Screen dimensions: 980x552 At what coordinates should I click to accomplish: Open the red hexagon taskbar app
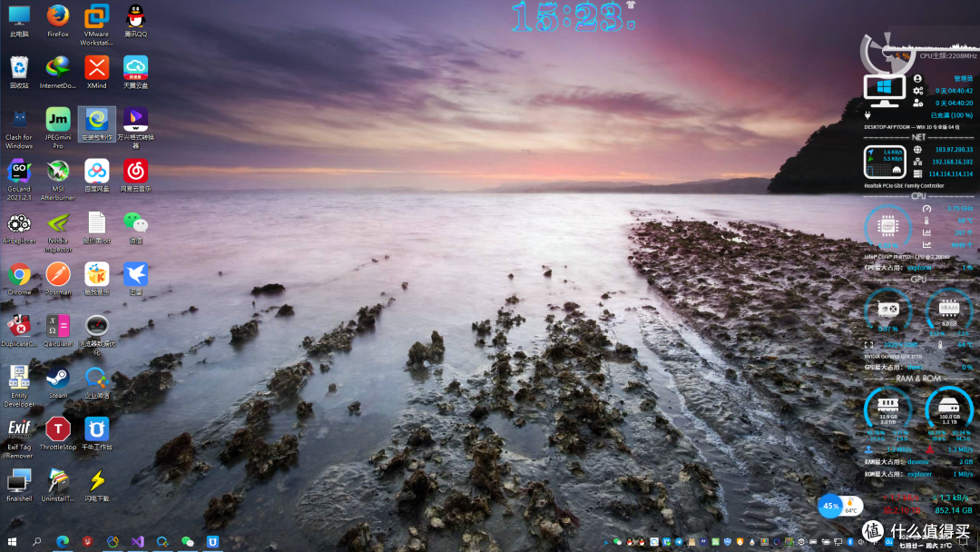[x=87, y=541]
